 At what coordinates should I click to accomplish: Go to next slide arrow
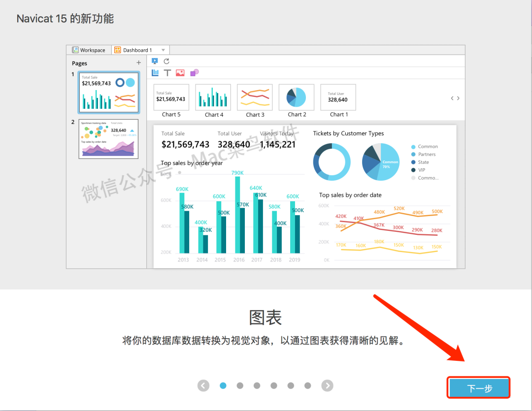pyautogui.click(x=328, y=385)
